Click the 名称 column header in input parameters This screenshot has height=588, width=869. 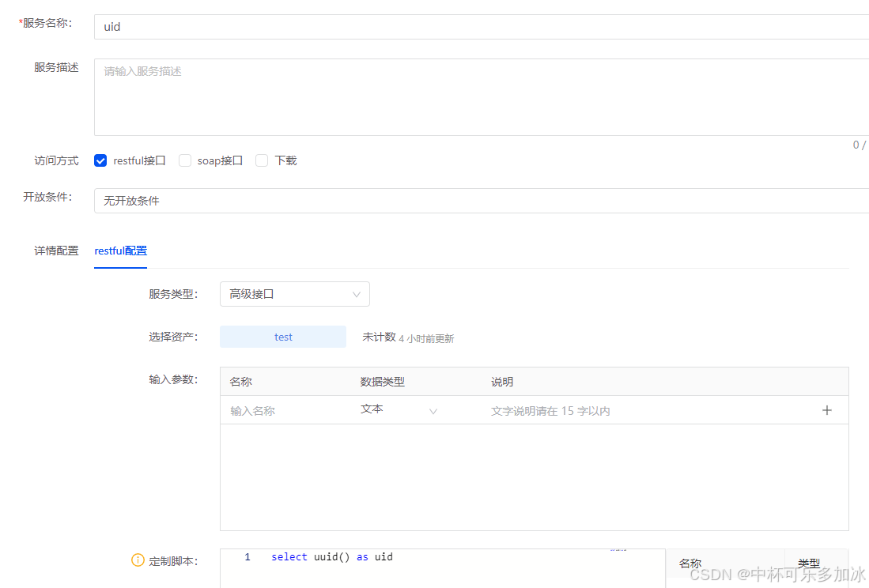[x=241, y=382]
